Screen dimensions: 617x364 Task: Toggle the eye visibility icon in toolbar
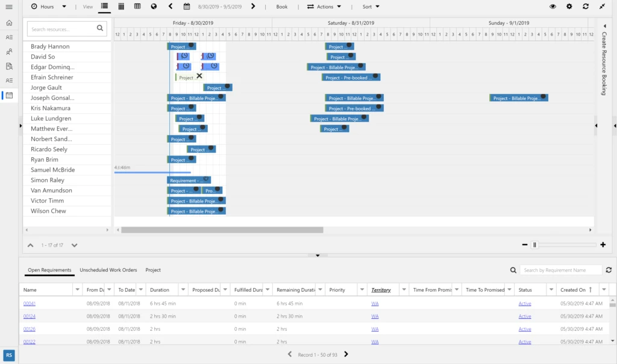tap(553, 7)
